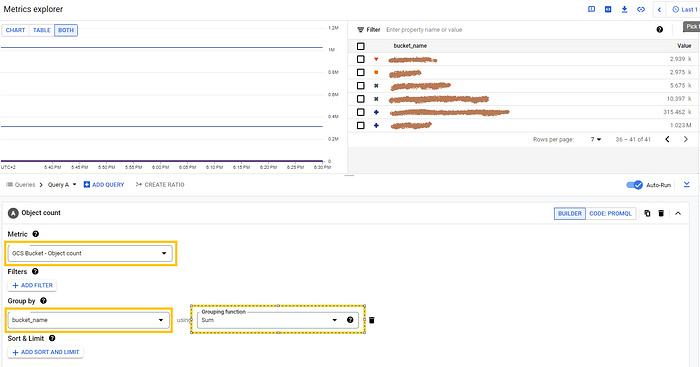This screenshot has height=367, width=700.
Task: Tick the select-all checkbox in table header
Action: (x=361, y=46)
